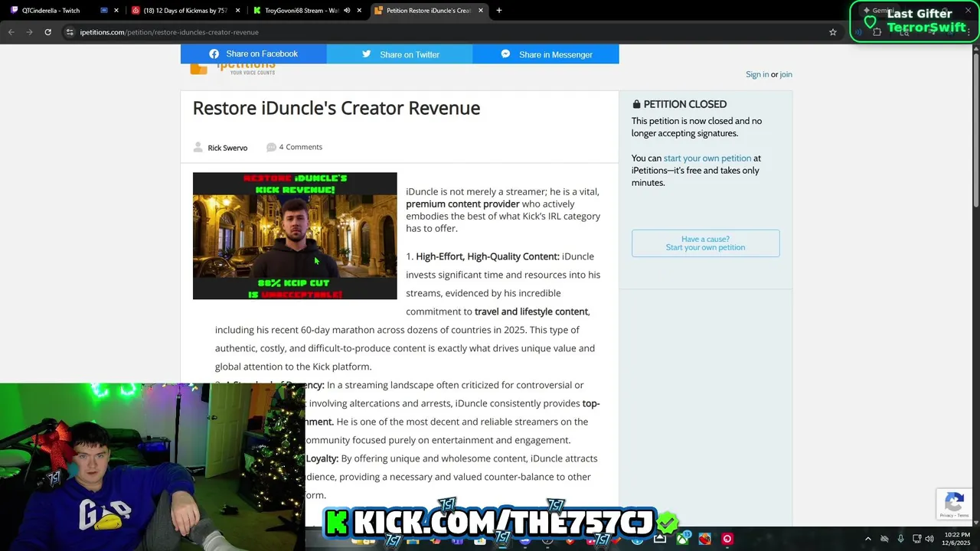The height and width of the screenshot is (551, 980).
Task: Go back to the previous page
Action: 11,32
